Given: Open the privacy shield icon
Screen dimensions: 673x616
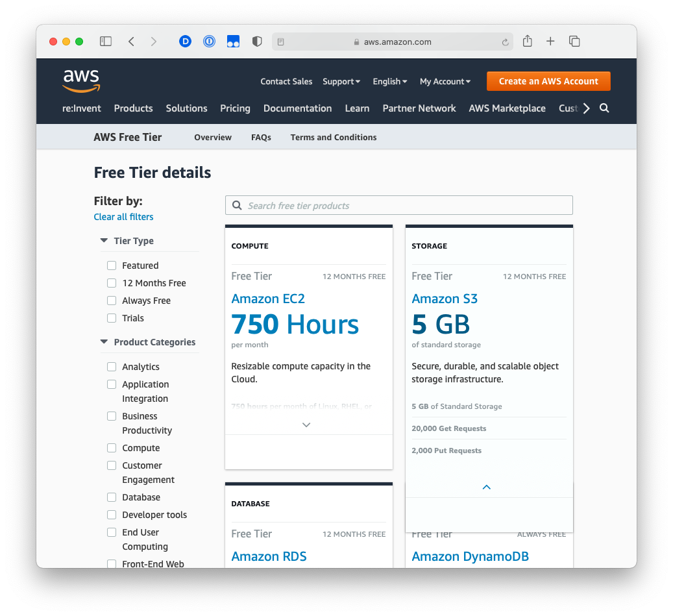Looking at the screenshot, I should pos(256,41).
